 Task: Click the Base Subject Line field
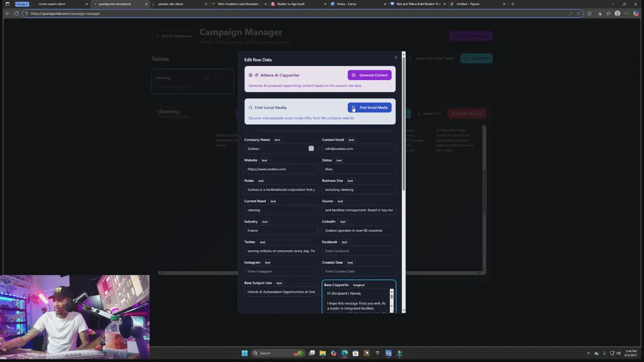pyautogui.click(x=281, y=292)
